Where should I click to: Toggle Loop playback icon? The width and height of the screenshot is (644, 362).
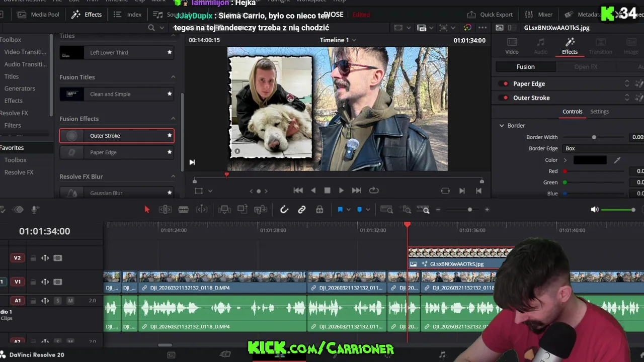[374, 191]
